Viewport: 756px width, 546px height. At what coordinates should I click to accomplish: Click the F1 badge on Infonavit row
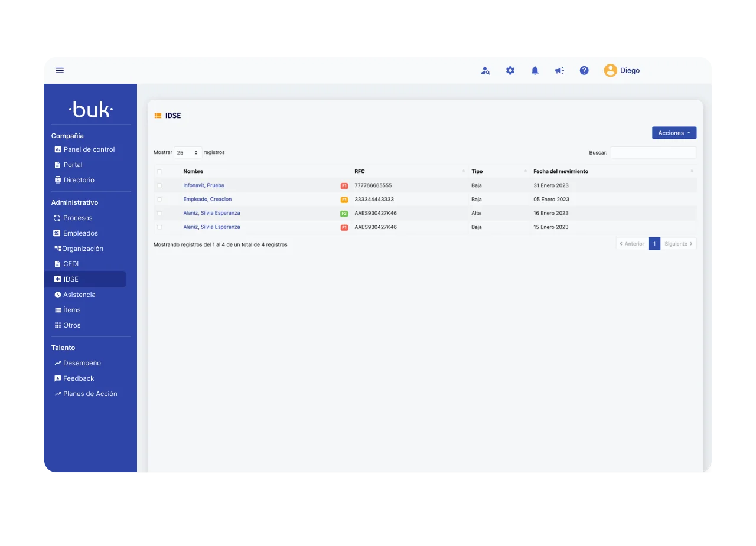tap(344, 186)
